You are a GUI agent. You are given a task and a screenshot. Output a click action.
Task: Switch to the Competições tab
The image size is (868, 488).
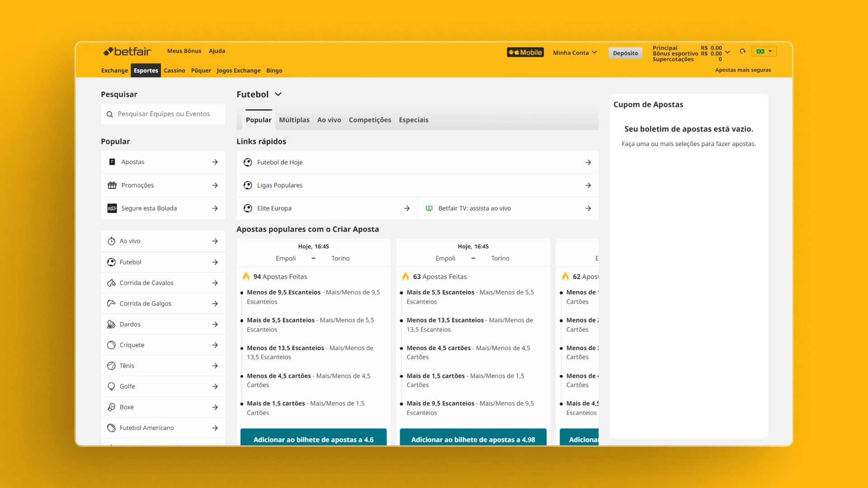370,120
